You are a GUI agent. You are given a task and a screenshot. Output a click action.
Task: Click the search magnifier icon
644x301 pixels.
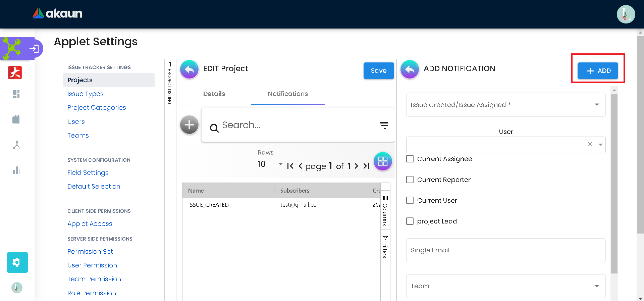214,128
